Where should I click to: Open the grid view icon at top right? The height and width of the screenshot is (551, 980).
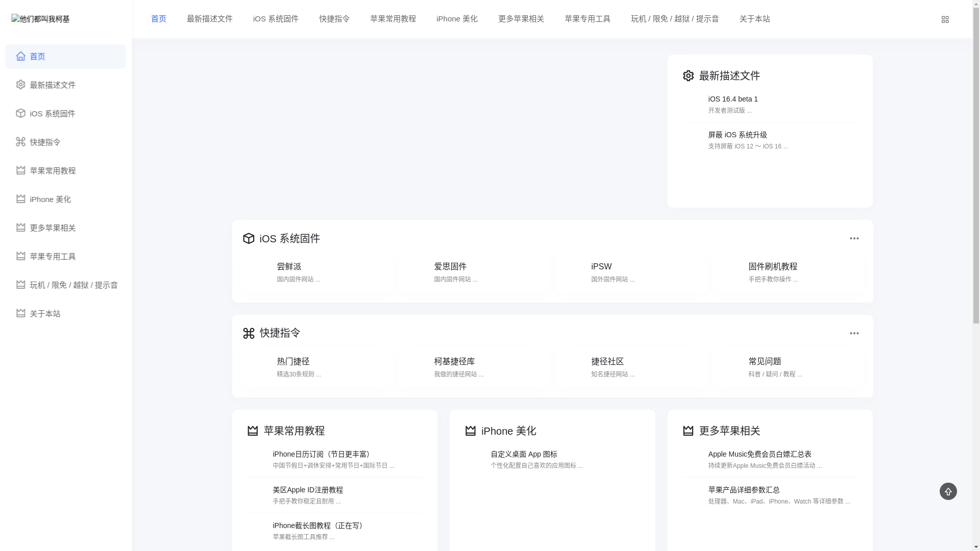(x=945, y=19)
